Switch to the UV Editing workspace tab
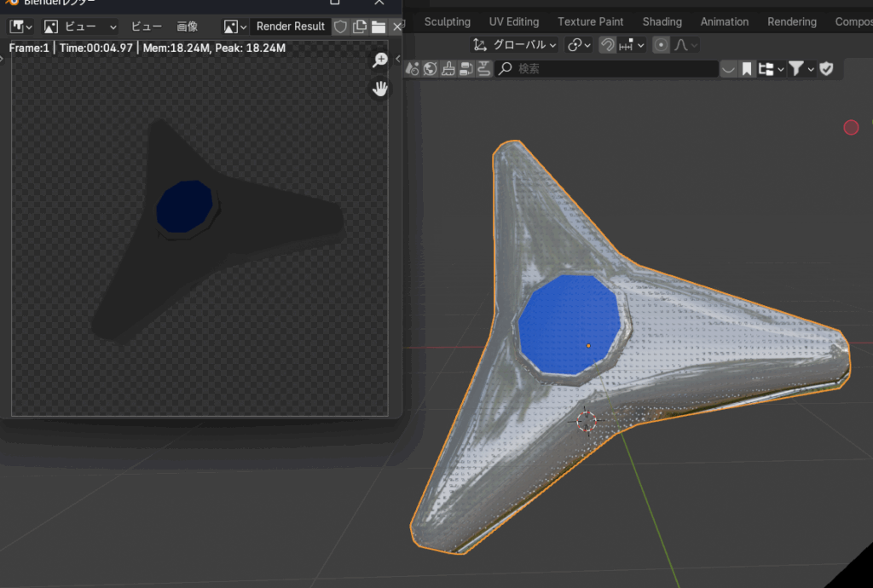873x588 pixels. (514, 21)
